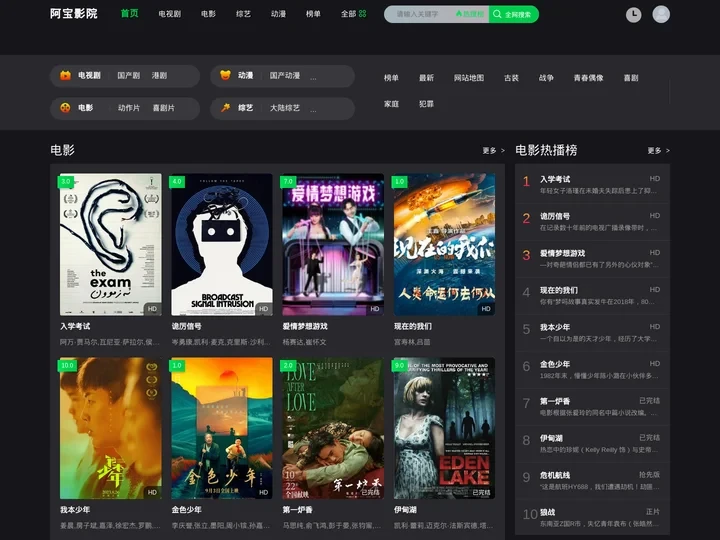
Task: Select the 大陆综艺 subcategory
Action: tap(285, 108)
